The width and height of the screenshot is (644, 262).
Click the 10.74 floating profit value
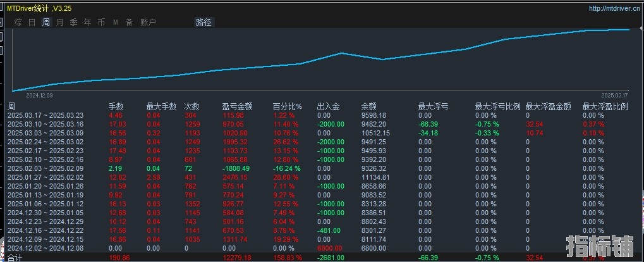click(x=534, y=134)
